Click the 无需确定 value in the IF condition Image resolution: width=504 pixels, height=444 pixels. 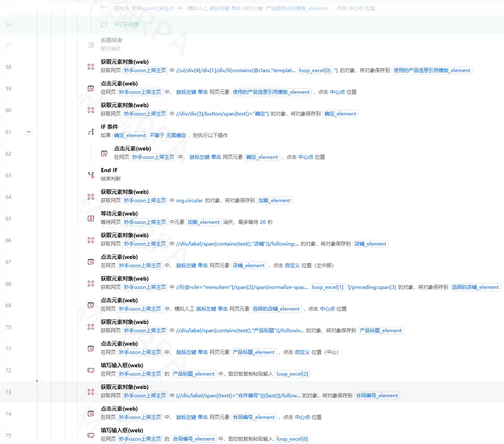176,135
